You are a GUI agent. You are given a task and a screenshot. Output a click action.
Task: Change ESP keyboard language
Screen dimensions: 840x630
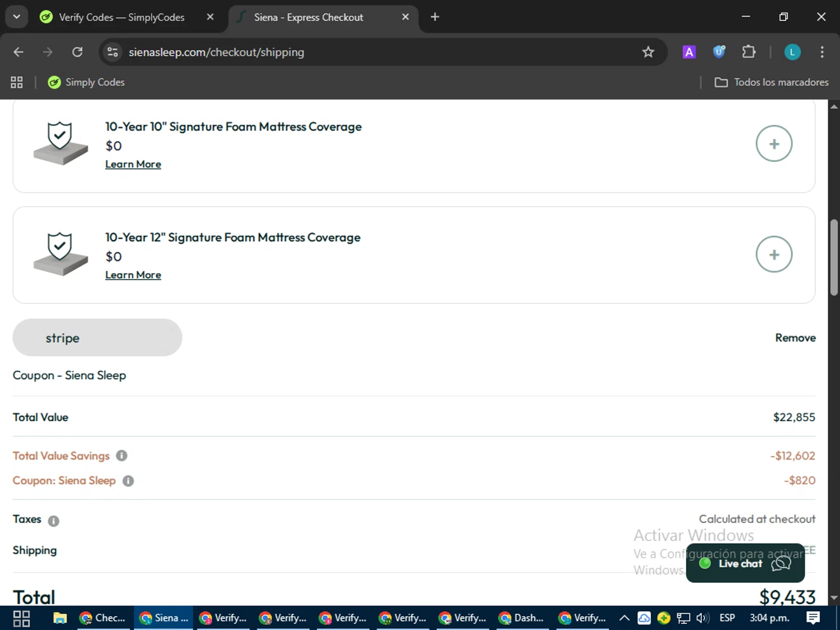pyautogui.click(x=727, y=618)
